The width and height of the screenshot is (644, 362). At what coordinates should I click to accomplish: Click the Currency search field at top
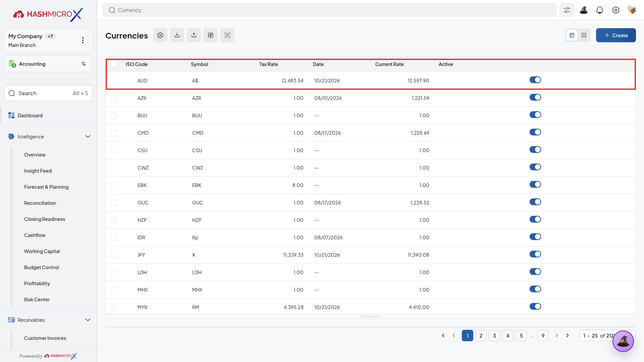(329, 10)
